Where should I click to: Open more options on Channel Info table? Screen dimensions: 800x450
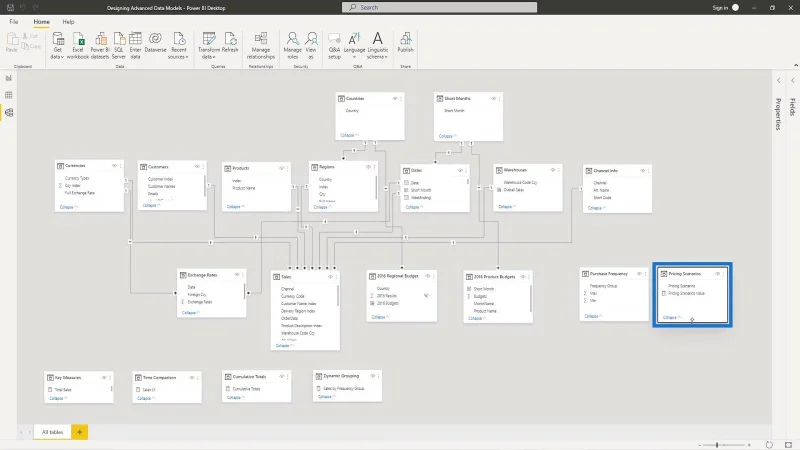(x=648, y=171)
